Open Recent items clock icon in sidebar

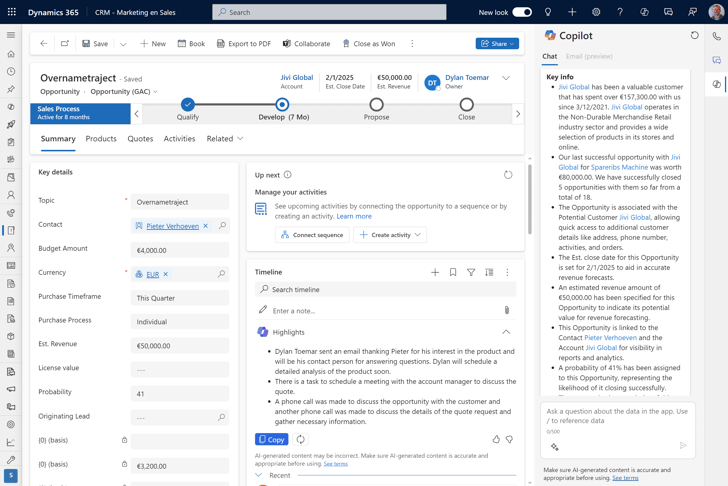(x=11, y=71)
